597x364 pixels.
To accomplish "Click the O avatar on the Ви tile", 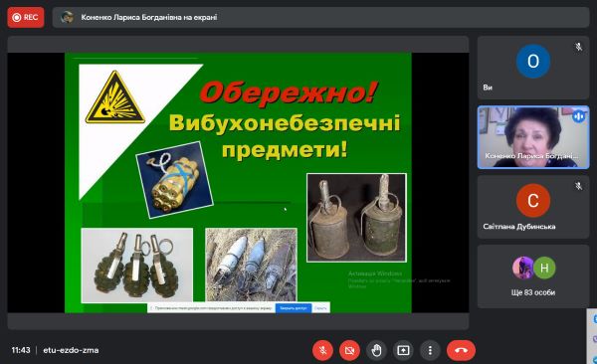I will [x=533, y=62].
